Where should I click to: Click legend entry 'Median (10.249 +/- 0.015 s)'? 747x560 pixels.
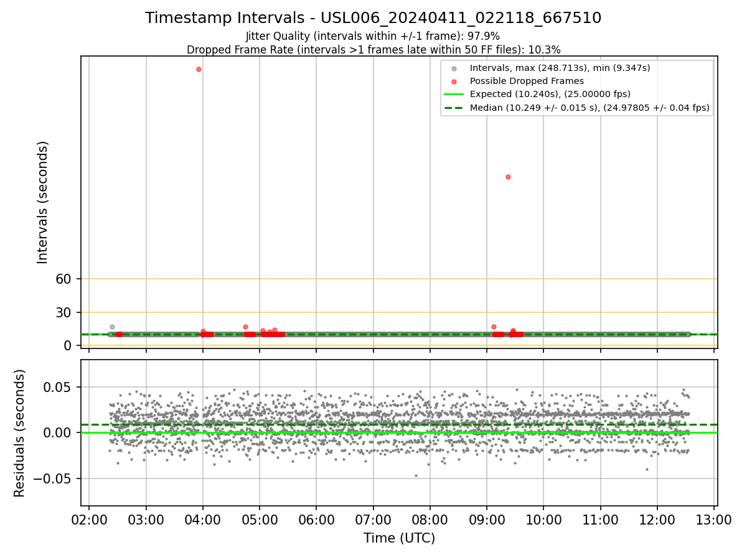point(590,108)
